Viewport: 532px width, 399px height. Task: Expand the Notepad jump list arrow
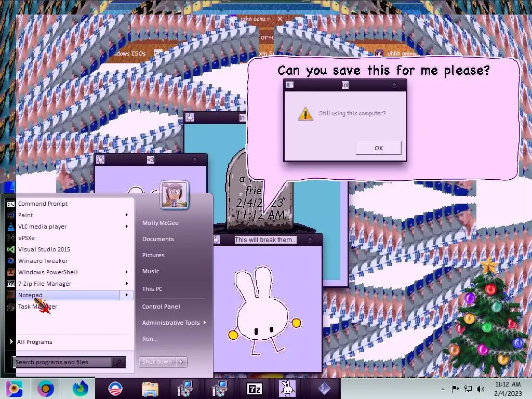click(x=127, y=295)
